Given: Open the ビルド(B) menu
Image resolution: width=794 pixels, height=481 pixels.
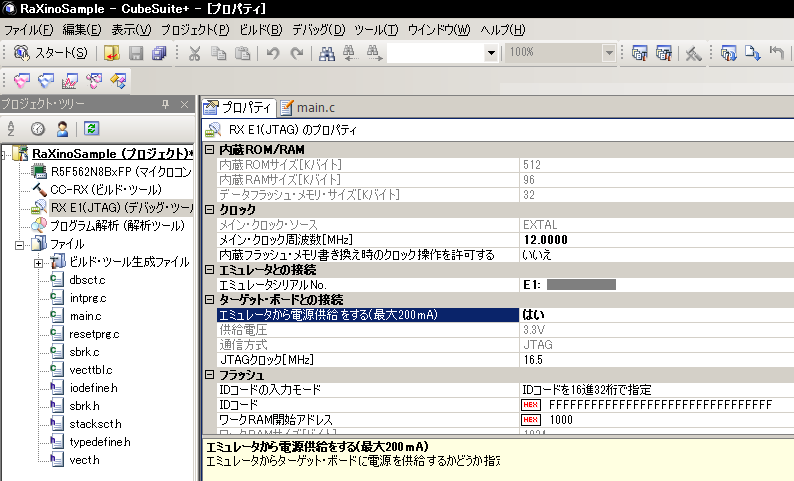Looking at the screenshot, I should tap(260, 30).
